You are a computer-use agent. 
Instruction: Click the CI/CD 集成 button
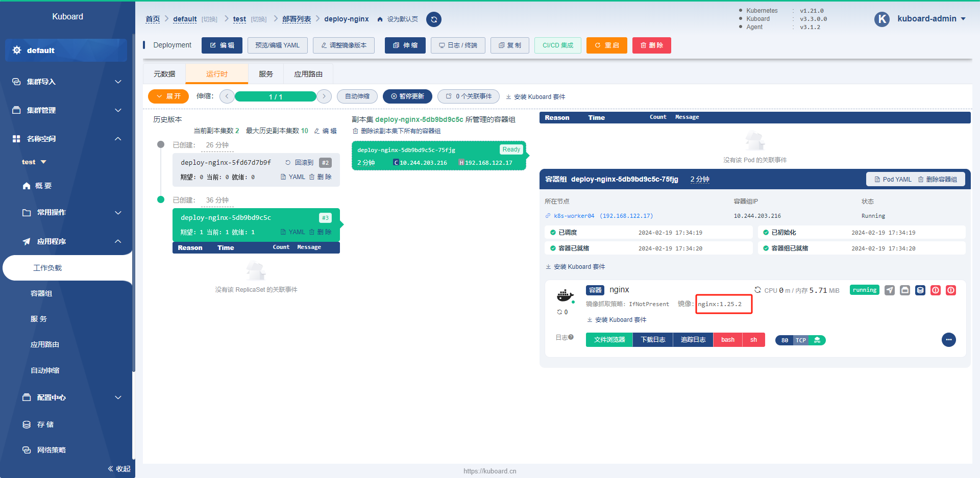click(558, 45)
